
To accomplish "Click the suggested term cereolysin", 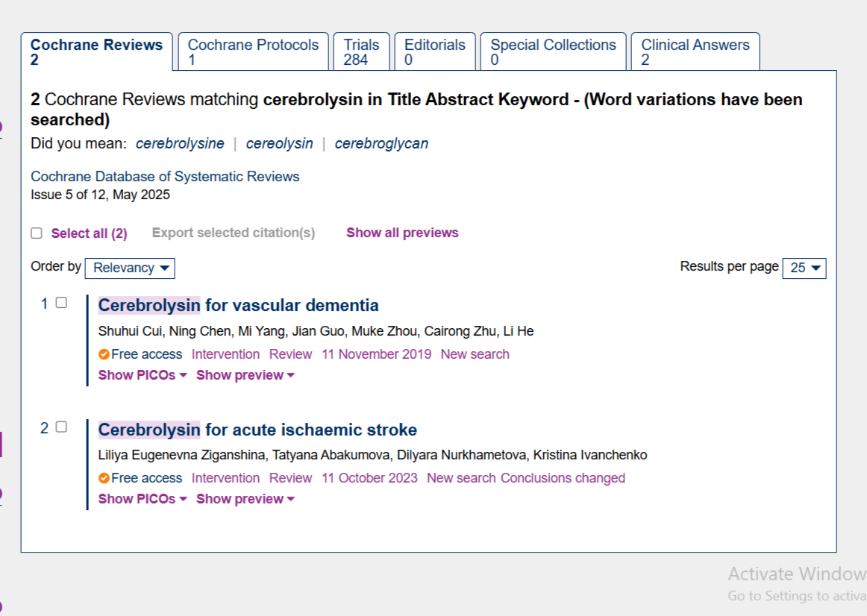I will coord(279,144).
